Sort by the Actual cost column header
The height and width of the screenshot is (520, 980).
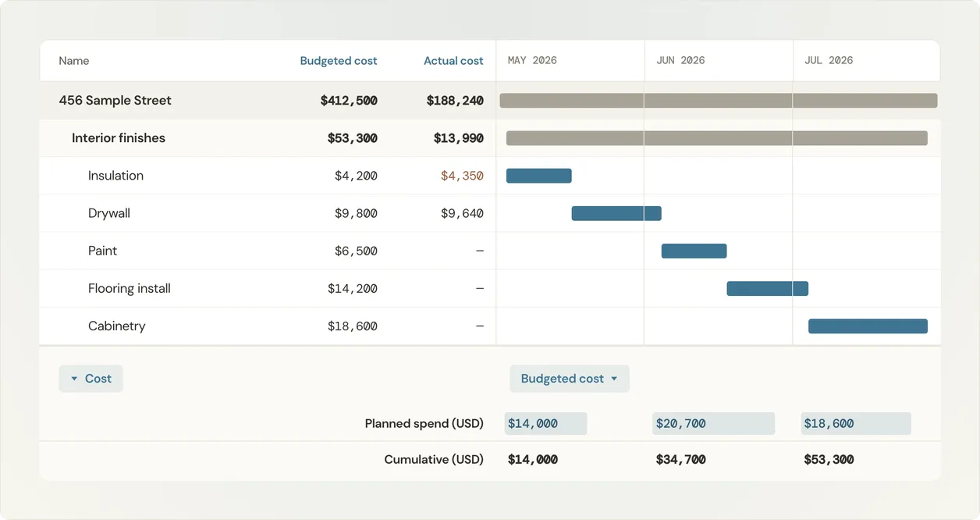tap(453, 61)
